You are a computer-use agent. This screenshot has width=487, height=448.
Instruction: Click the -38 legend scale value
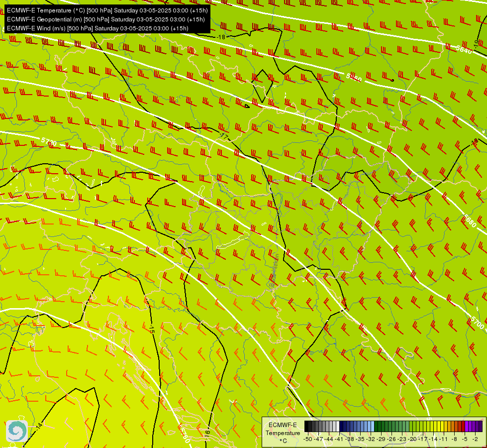click(350, 439)
